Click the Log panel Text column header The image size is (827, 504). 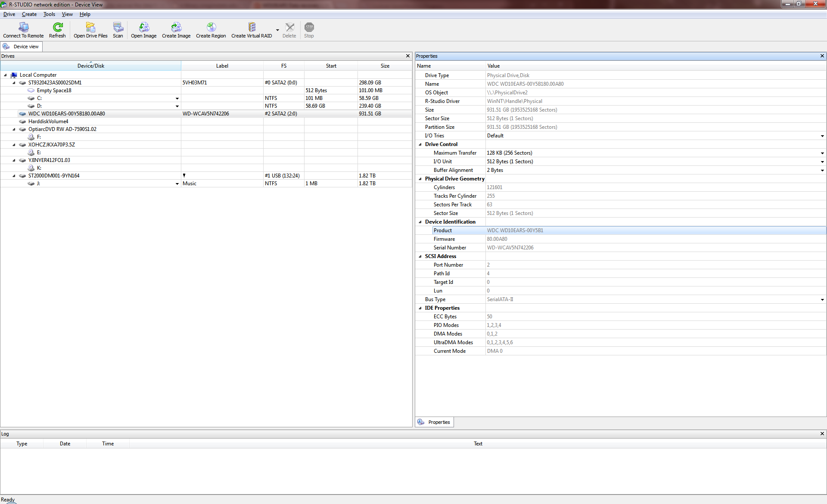478,444
